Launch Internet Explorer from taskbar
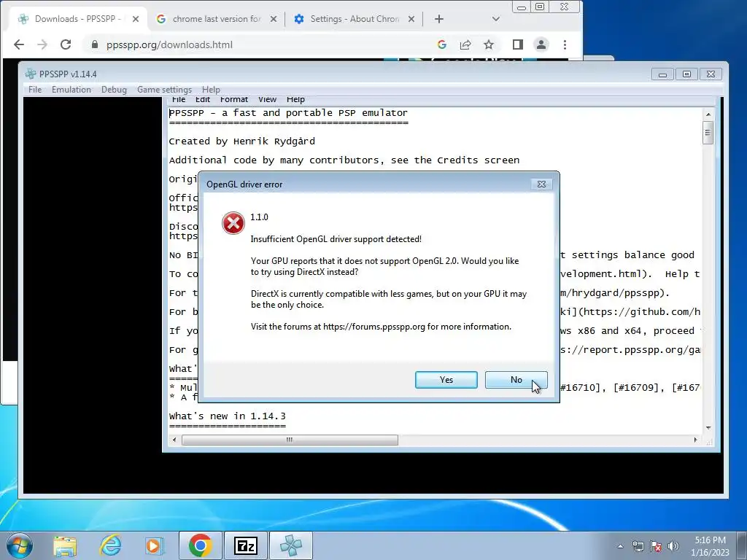The image size is (747, 560). click(110, 545)
